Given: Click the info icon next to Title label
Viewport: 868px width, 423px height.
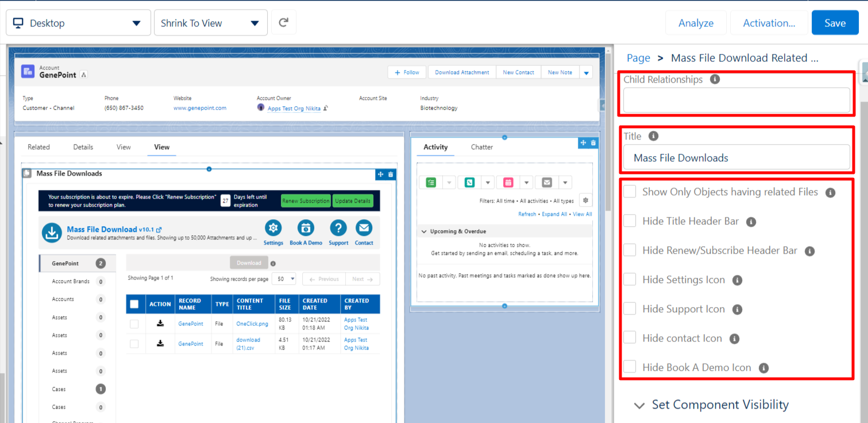Looking at the screenshot, I should click(x=653, y=136).
